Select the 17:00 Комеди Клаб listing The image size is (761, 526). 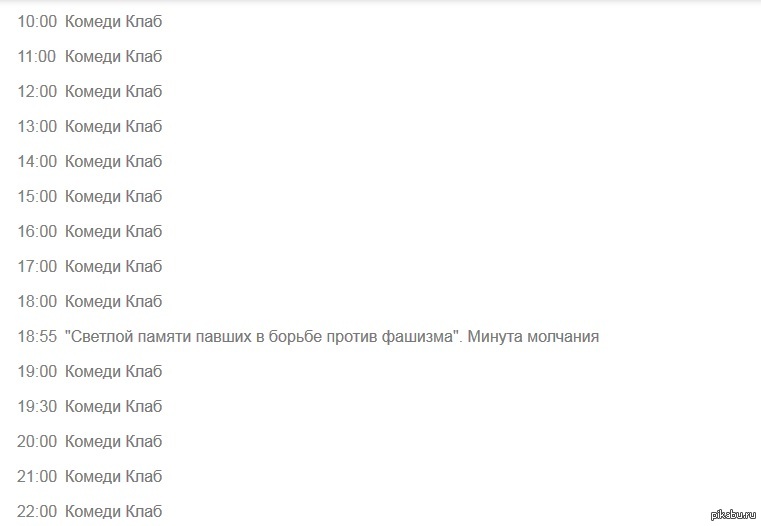[x=90, y=266]
